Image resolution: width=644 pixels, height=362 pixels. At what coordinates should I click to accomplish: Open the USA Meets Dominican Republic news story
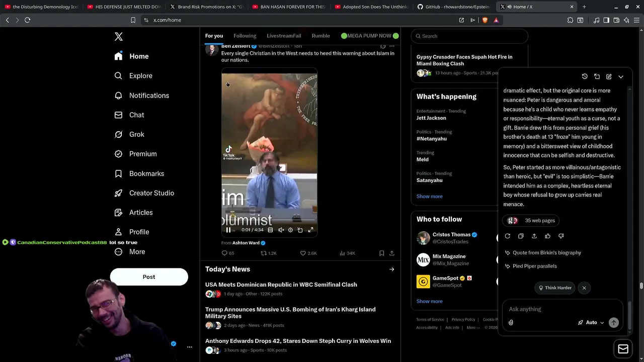tap(281, 285)
